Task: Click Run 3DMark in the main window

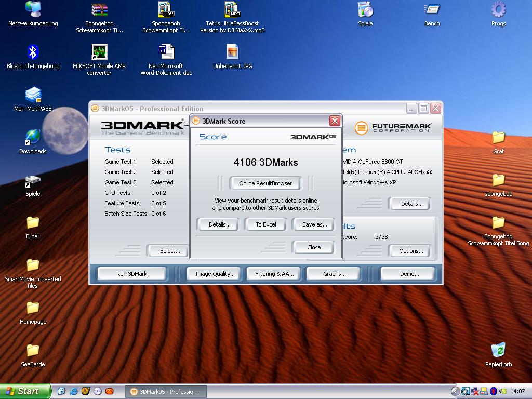Action: 131,274
